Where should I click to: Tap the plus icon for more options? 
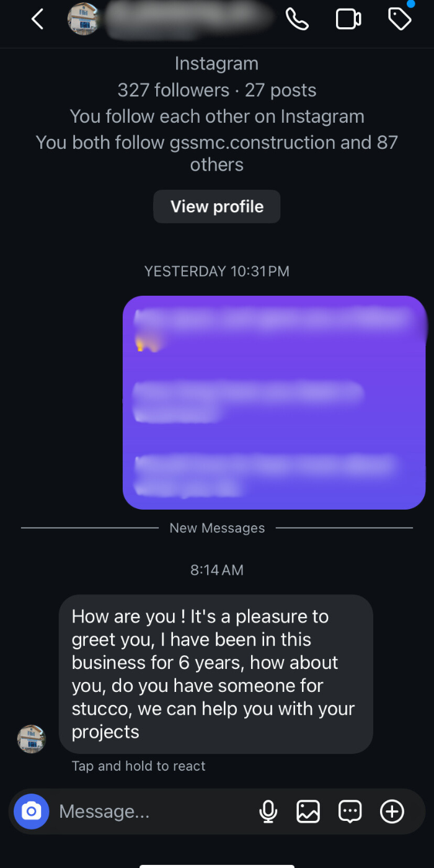392,811
